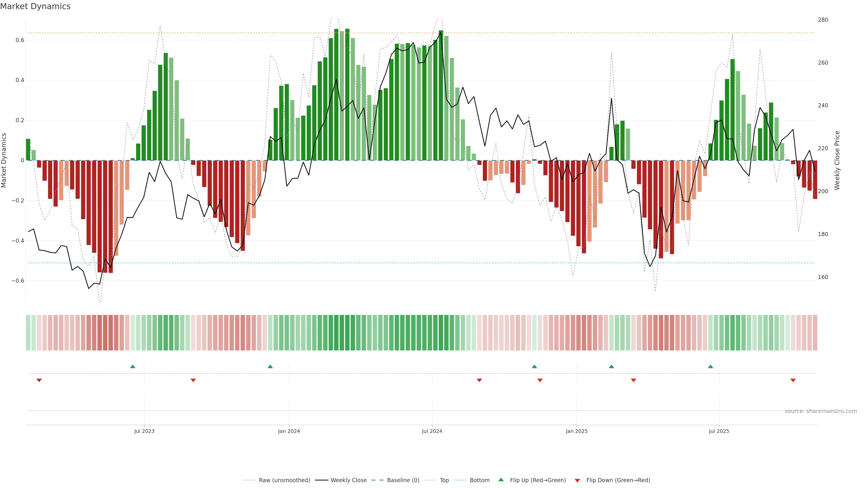Click flip-up marker just before Jan 2024
This screenshot has width=868, height=488.
pyautogui.click(x=270, y=366)
